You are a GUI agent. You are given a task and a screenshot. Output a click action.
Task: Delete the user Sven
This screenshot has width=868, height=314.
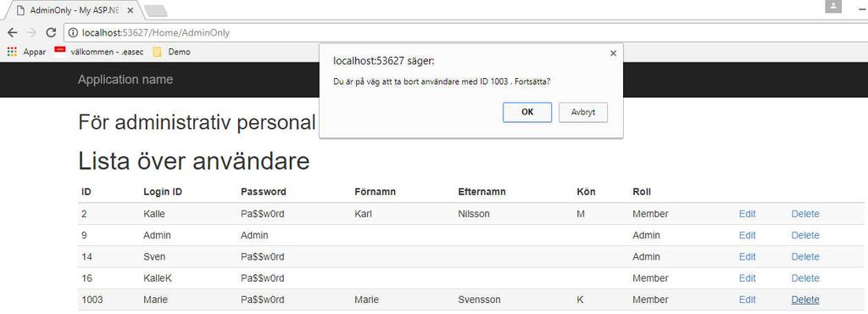click(805, 257)
